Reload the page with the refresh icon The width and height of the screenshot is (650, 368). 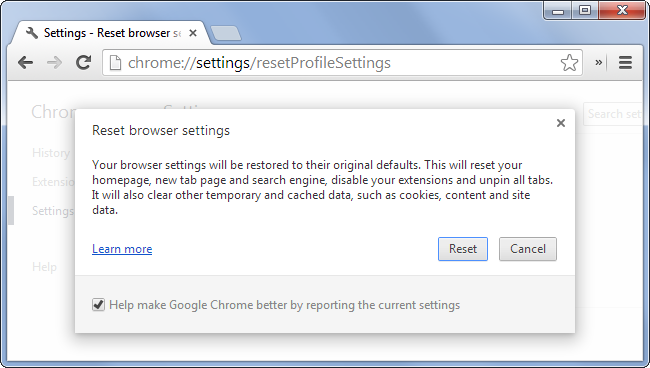coord(83,63)
